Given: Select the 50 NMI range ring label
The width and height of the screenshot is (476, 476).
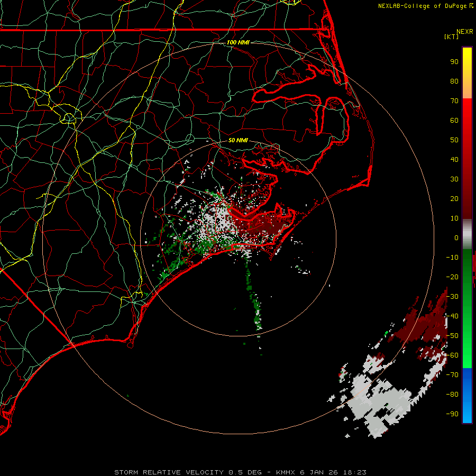Looking at the screenshot, I should coord(238,140).
